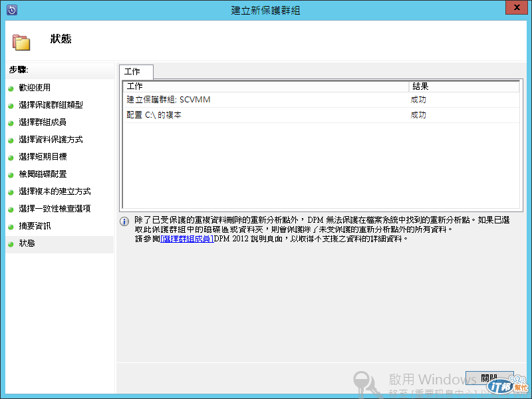Click green bullet next to 選擇群組成員 step

click(x=11, y=123)
